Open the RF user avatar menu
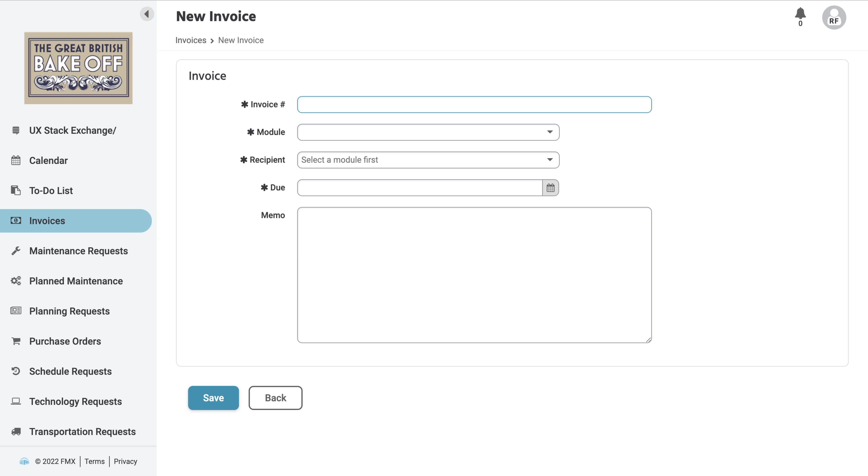The image size is (868, 476). point(834,18)
